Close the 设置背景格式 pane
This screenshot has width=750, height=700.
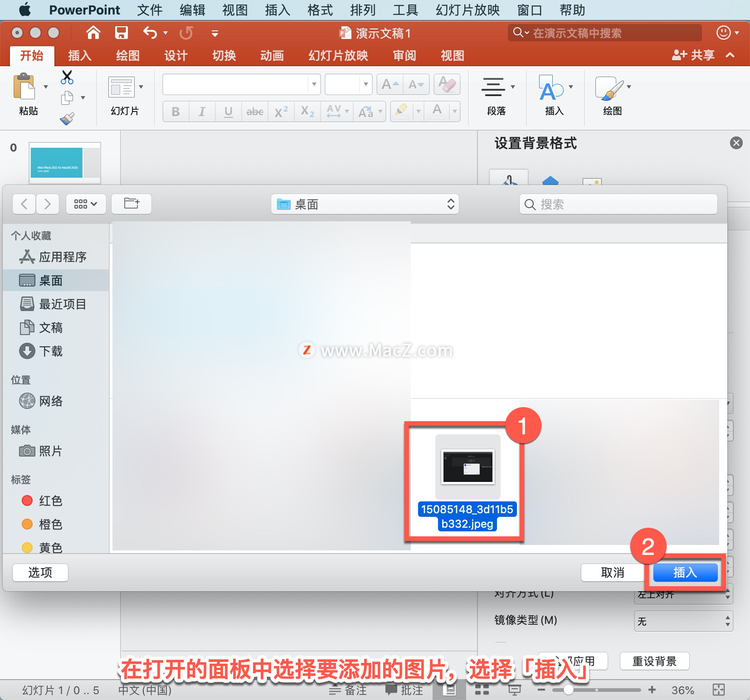[x=736, y=143]
